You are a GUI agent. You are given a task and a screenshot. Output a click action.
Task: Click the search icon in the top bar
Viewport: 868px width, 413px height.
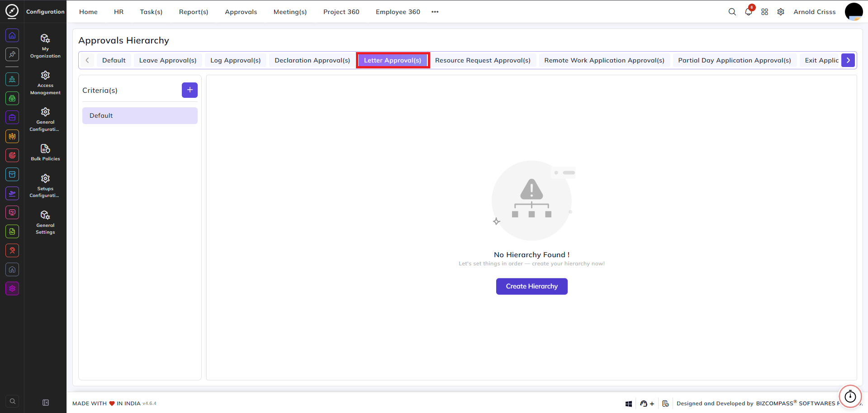click(732, 12)
